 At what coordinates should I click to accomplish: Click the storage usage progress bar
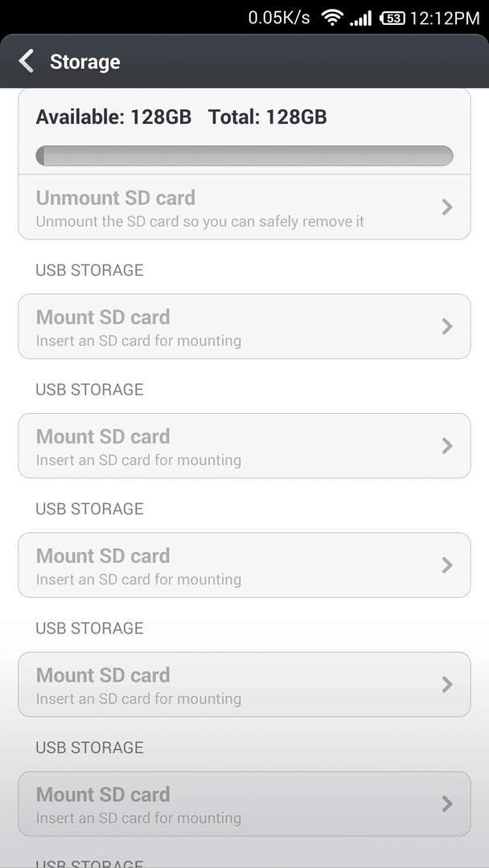point(244,156)
